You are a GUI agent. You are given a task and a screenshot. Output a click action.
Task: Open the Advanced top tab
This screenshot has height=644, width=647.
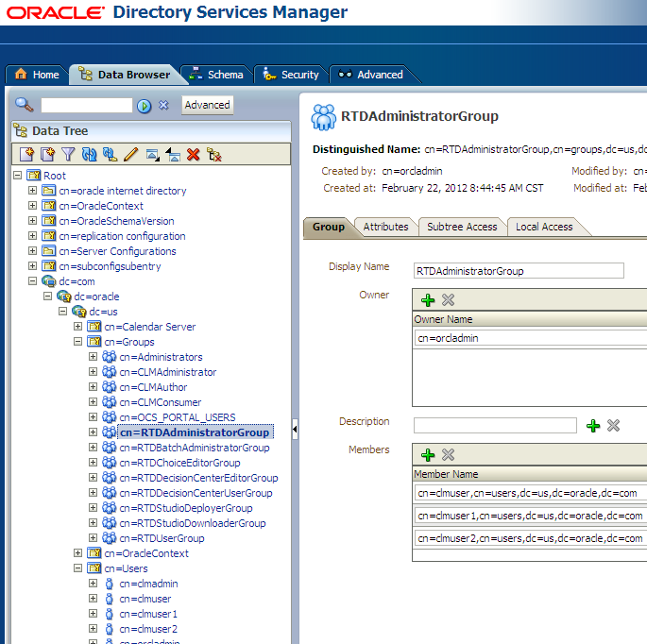tap(370, 75)
